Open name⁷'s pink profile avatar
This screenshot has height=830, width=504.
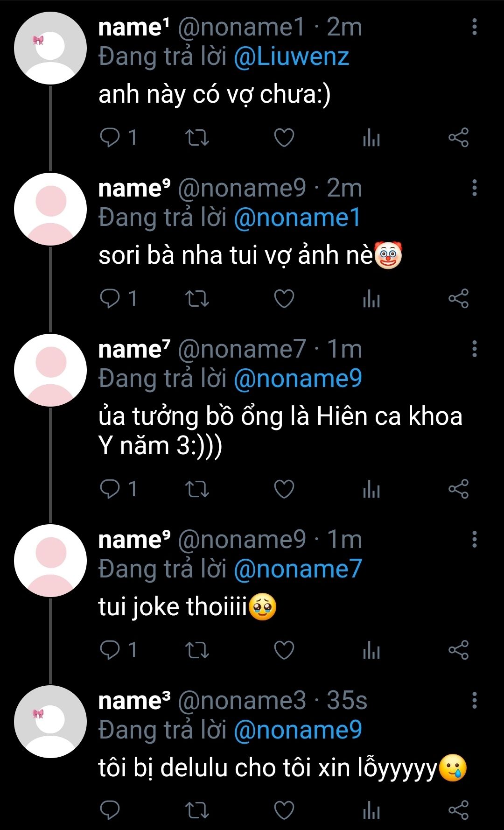pos(50,370)
